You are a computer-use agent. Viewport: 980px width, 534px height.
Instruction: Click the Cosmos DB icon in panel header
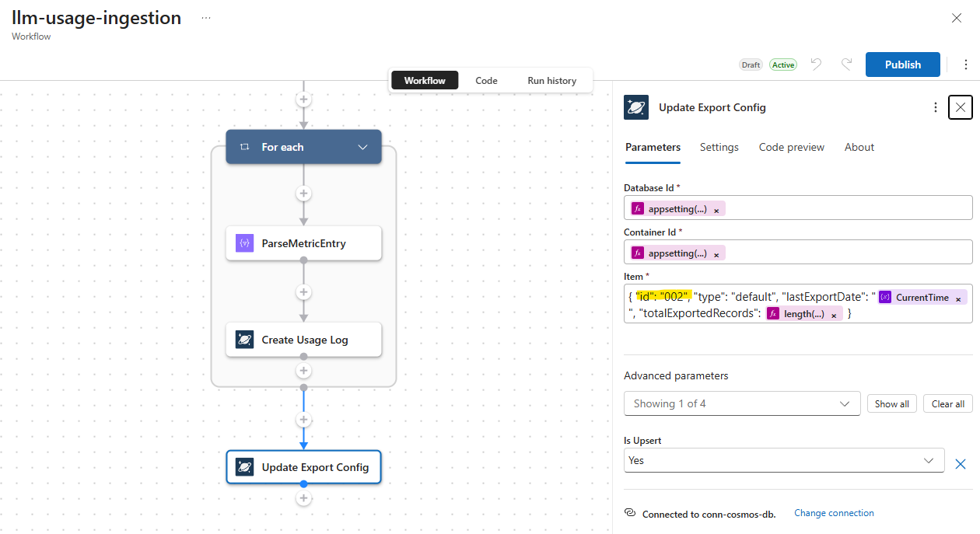(x=636, y=107)
